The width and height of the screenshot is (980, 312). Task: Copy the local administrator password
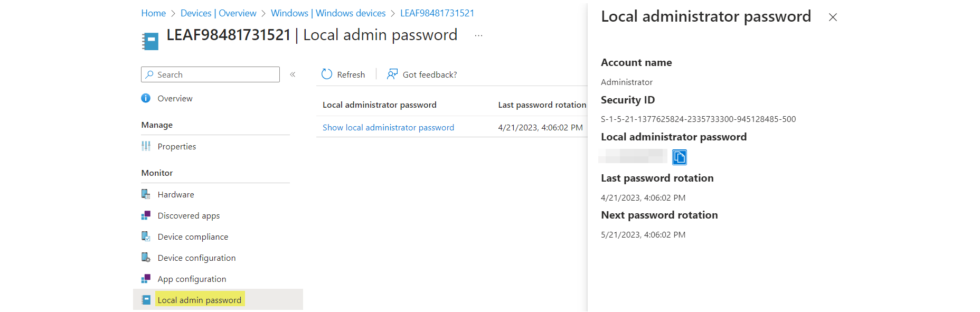point(679,157)
